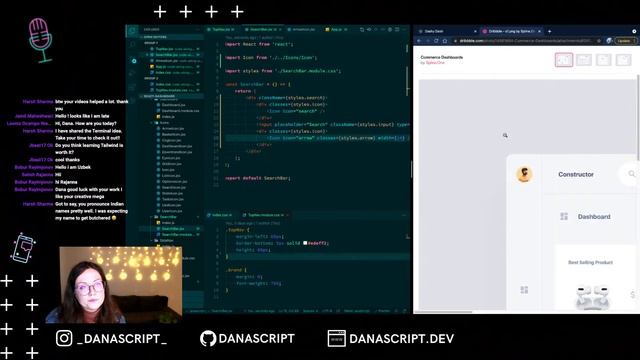
Task: Select the Commerce Dashboards shot title
Action: pos(442,58)
